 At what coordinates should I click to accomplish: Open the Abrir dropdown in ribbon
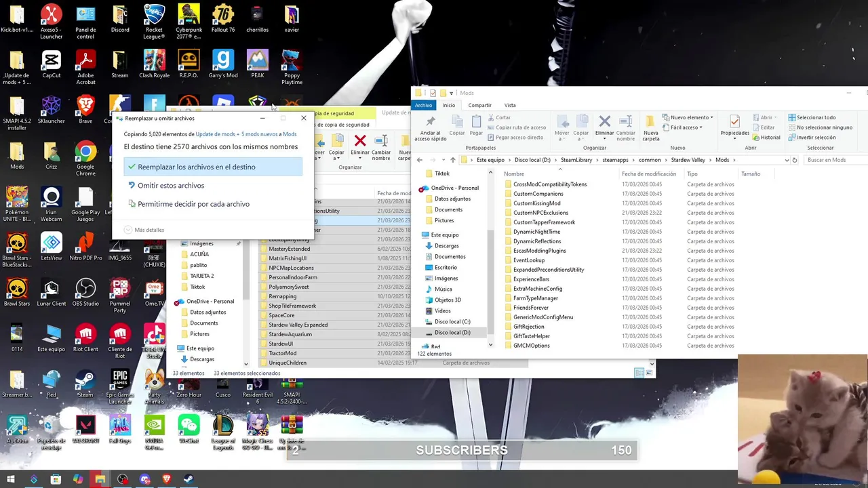(764, 117)
